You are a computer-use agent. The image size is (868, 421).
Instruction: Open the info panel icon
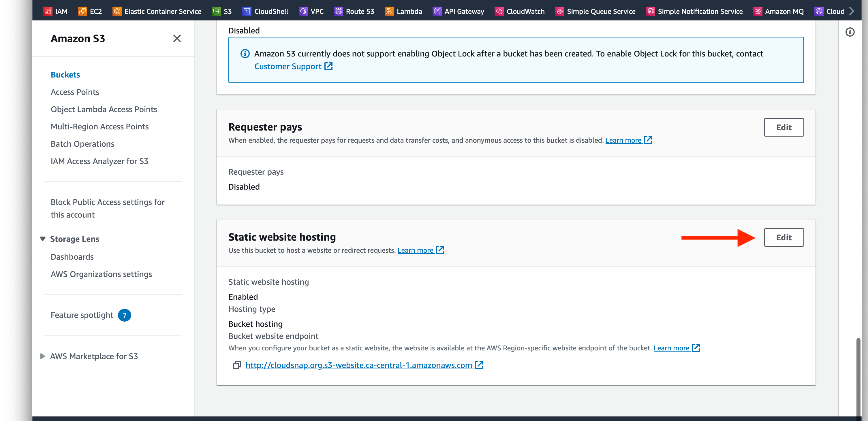tap(850, 32)
